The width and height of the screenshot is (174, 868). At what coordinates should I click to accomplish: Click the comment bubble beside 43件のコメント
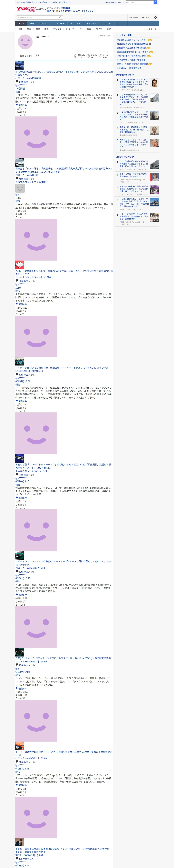[17, 665]
